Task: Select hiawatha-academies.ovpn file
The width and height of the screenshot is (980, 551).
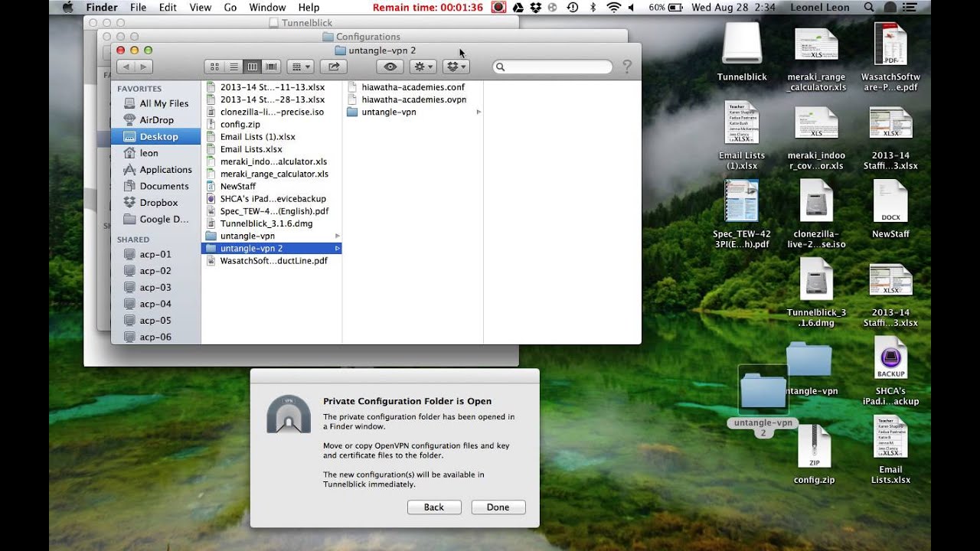Action: click(413, 99)
